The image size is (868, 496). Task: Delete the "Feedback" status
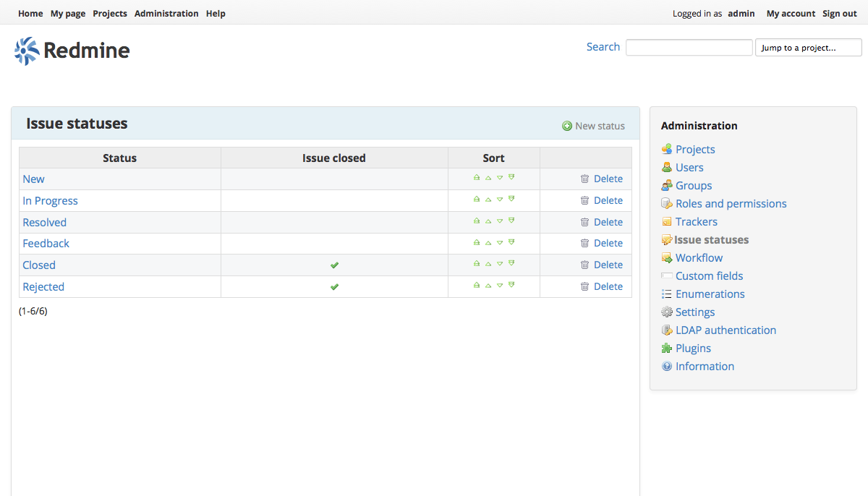[608, 243]
